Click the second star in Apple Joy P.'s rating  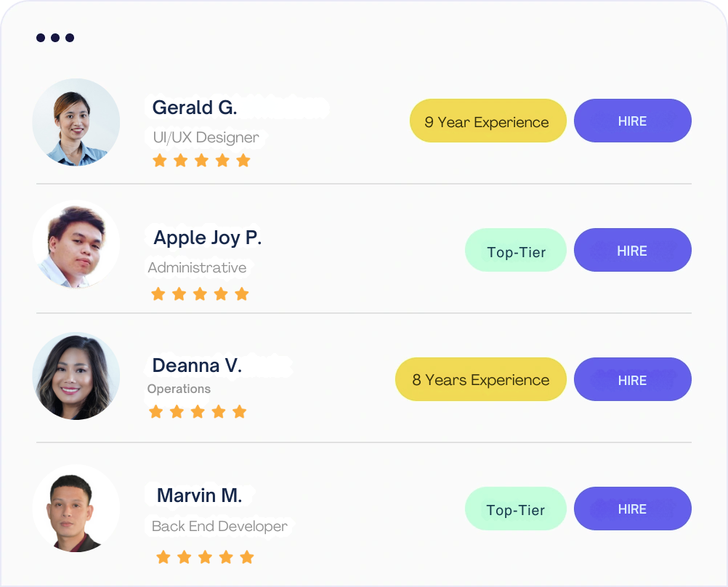click(178, 293)
